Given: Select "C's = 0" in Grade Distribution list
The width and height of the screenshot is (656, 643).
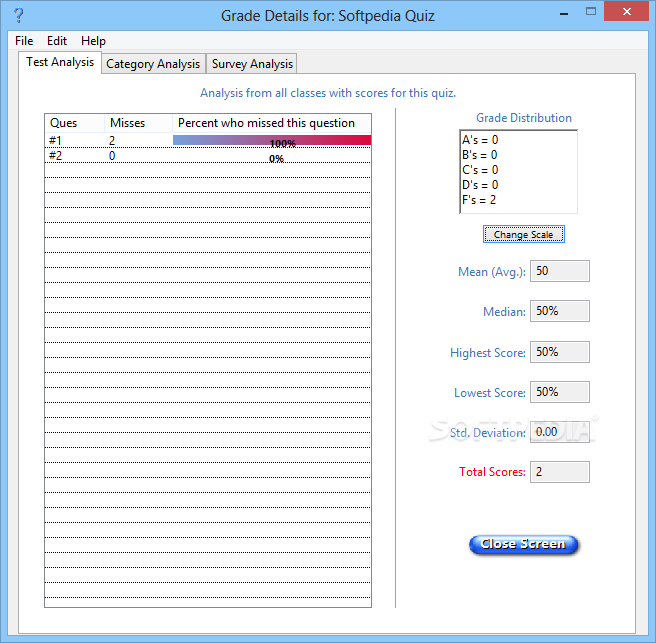Looking at the screenshot, I should coord(480,170).
